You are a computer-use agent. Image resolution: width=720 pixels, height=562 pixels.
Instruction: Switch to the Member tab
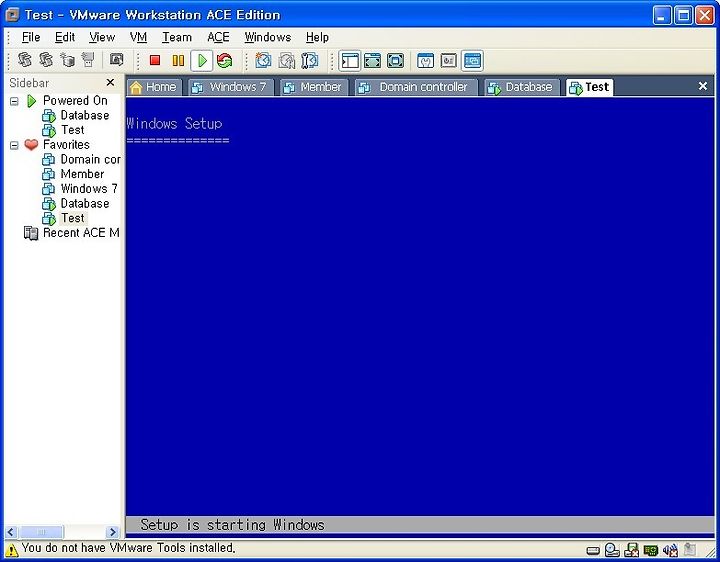pyautogui.click(x=314, y=87)
